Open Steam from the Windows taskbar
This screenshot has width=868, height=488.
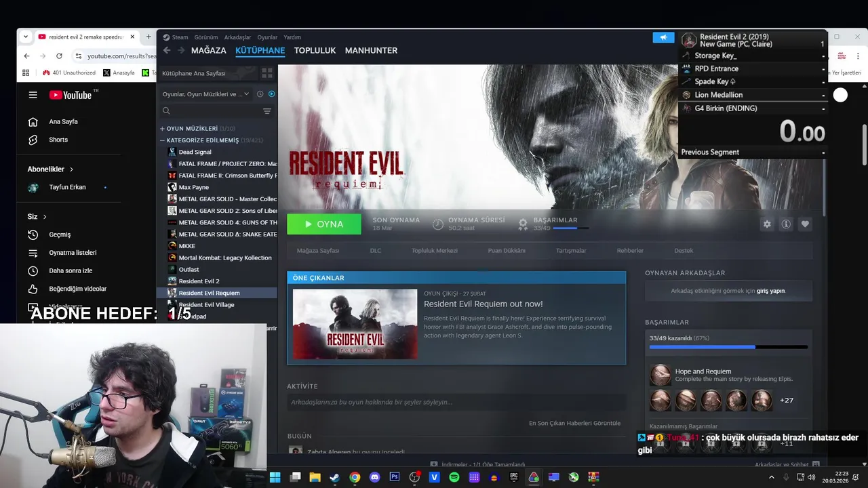pos(335,477)
